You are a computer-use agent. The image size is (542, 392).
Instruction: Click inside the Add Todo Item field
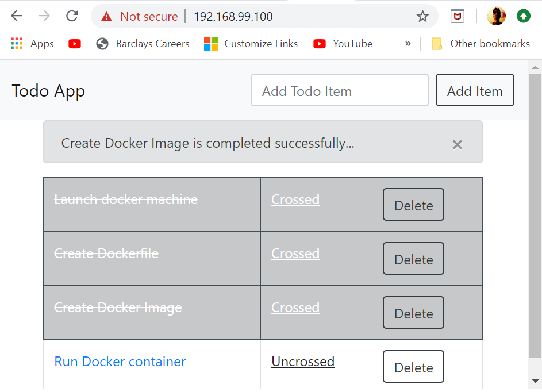(339, 90)
